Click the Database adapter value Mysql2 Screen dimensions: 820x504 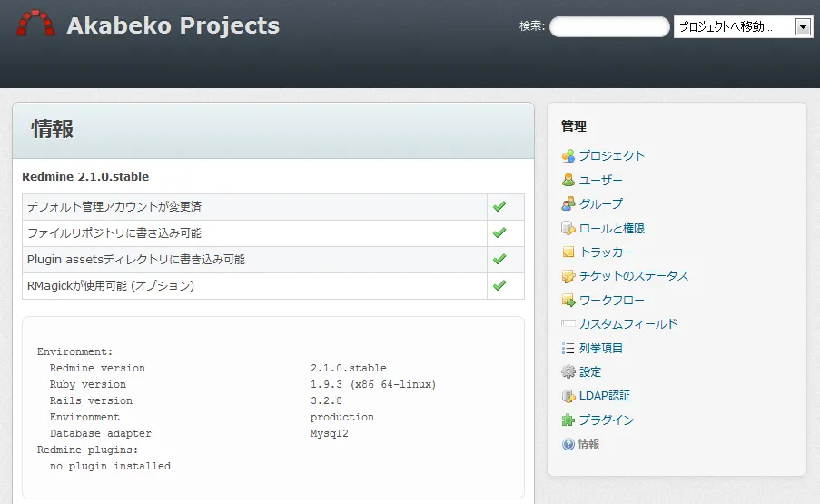click(329, 433)
